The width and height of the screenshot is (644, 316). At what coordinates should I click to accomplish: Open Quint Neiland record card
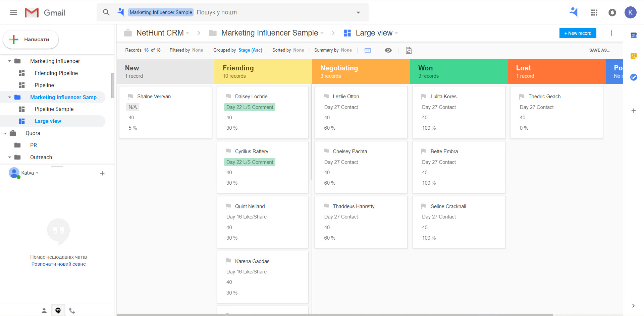(x=263, y=222)
